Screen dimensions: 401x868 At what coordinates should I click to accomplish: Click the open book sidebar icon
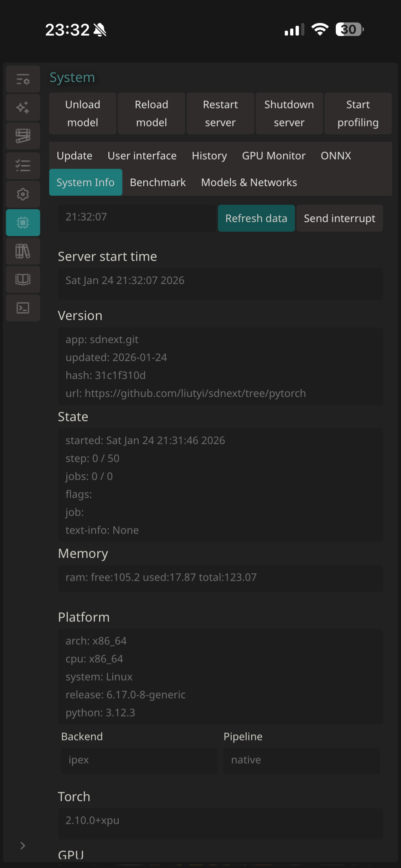pos(23,279)
